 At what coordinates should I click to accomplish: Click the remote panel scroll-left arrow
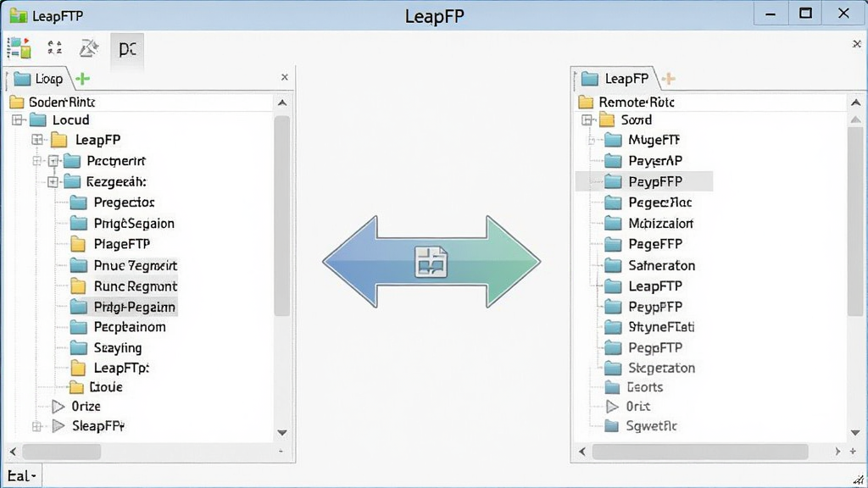pyautogui.click(x=581, y=452)
